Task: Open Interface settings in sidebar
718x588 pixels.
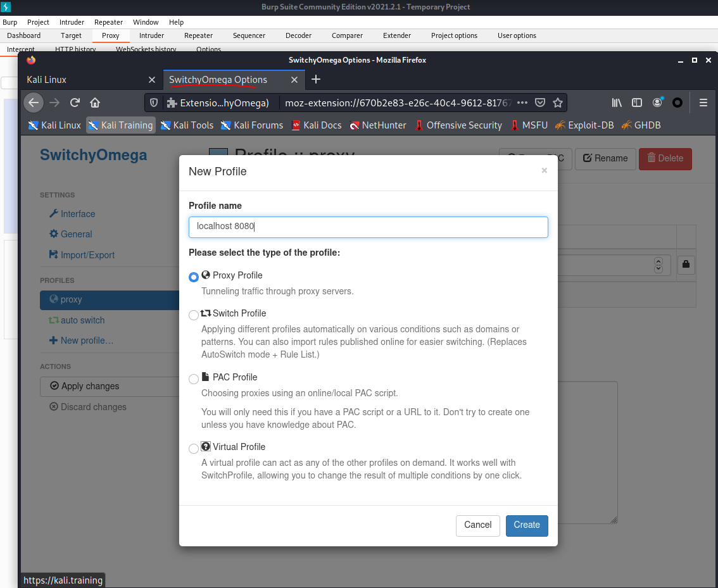Action: (x=72, y=214)
